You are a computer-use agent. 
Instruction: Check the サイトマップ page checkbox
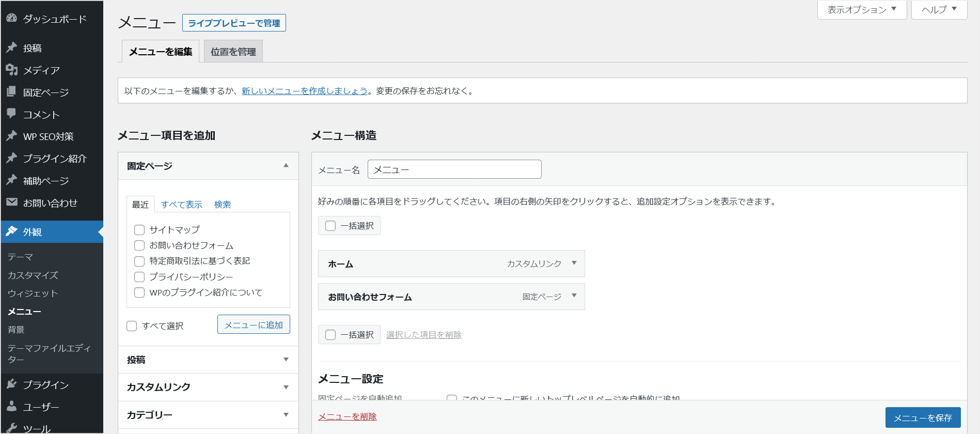coord(139,230)
